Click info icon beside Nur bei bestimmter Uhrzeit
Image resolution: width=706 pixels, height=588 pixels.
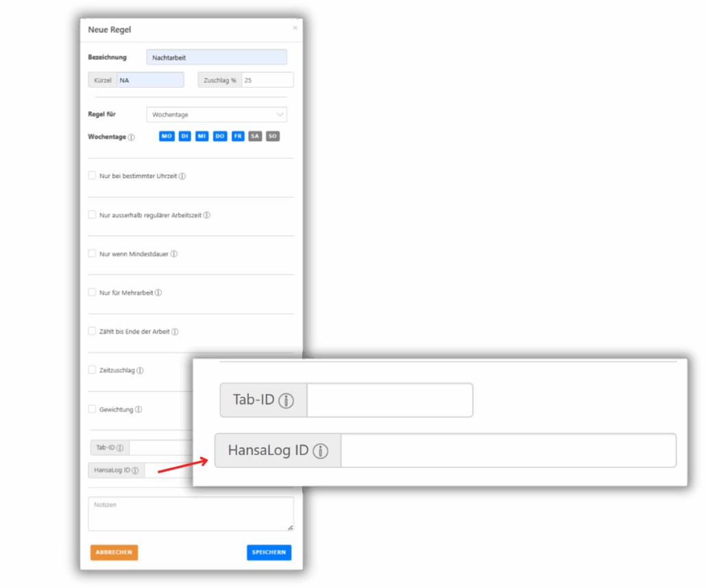point(182,176)
